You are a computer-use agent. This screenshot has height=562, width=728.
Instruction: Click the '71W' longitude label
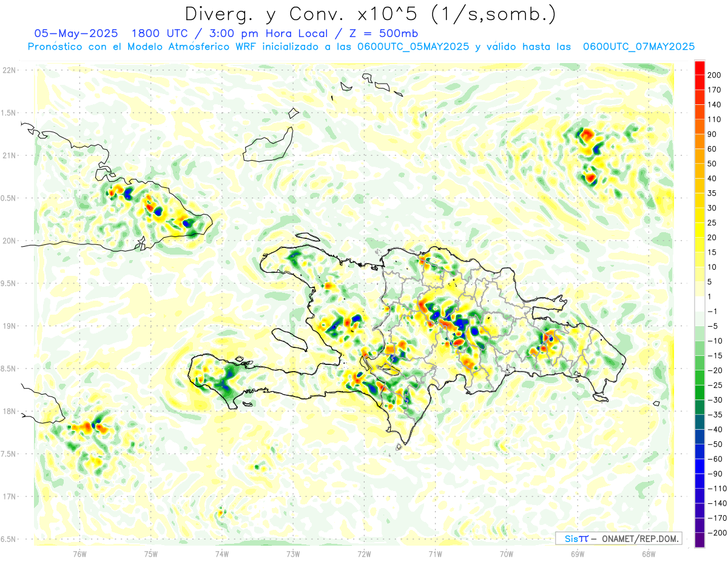pos(435,553)
